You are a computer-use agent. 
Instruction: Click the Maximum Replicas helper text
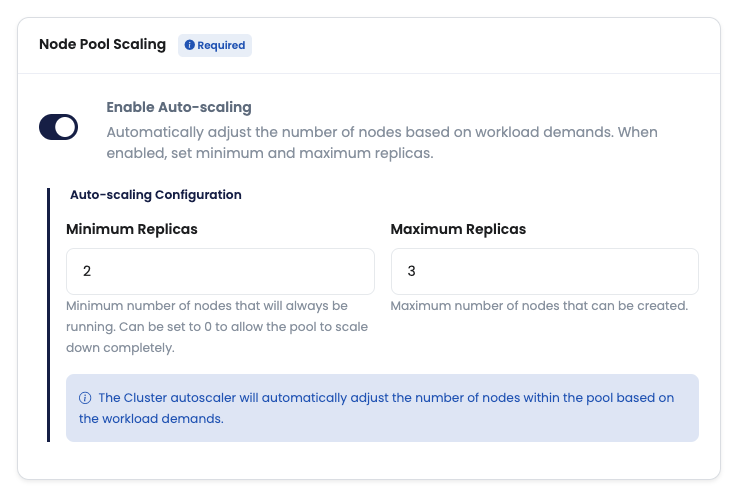coord(539,305)
